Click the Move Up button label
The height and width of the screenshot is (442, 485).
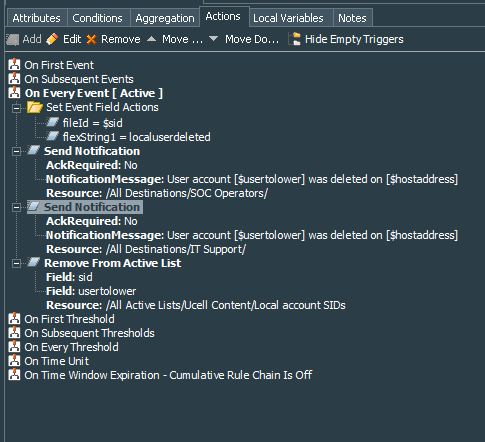tap(182, 39)
